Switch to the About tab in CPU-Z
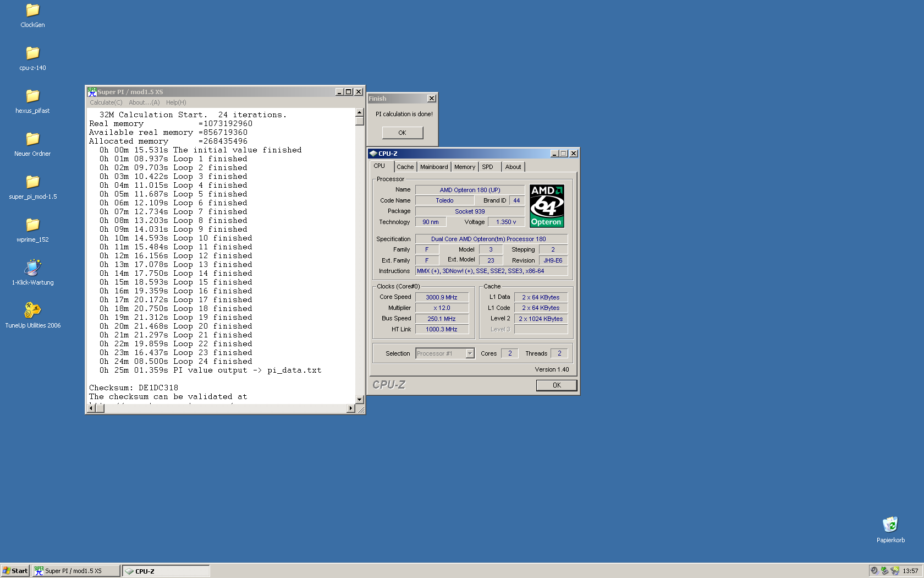This screenshot has height=578, width=924. 513,167
